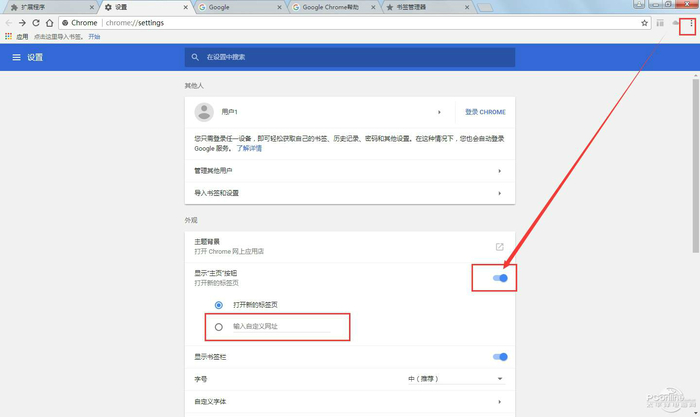The width and height of the screenshot is (700, 417).
Task: Open a new tab with the new-tab button
Action: [x=485, y=7]
